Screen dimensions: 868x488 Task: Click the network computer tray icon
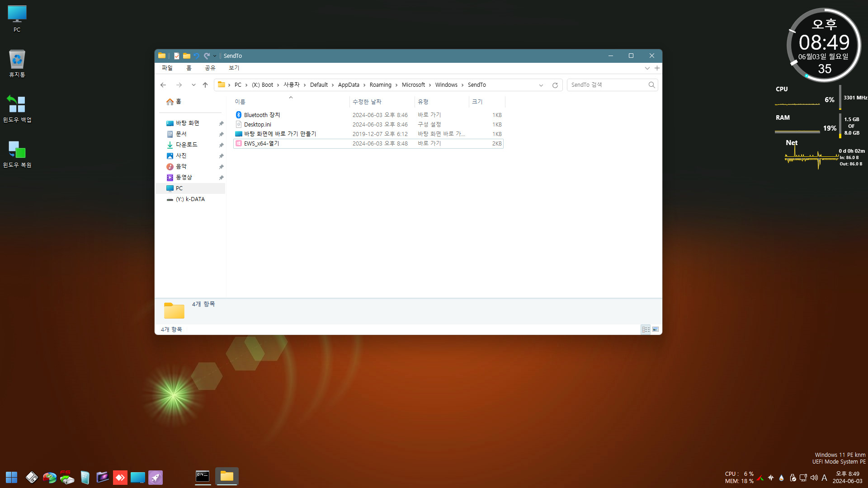[803, 478]
